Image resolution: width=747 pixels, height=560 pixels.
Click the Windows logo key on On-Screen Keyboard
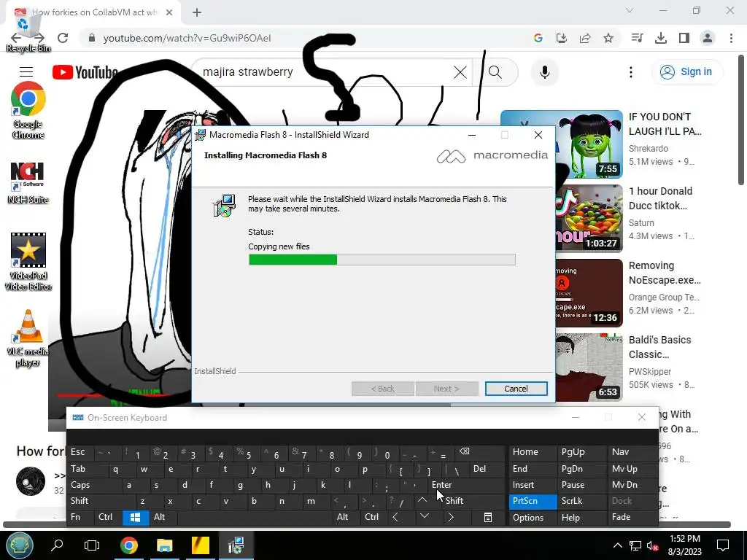click(135, 517)
